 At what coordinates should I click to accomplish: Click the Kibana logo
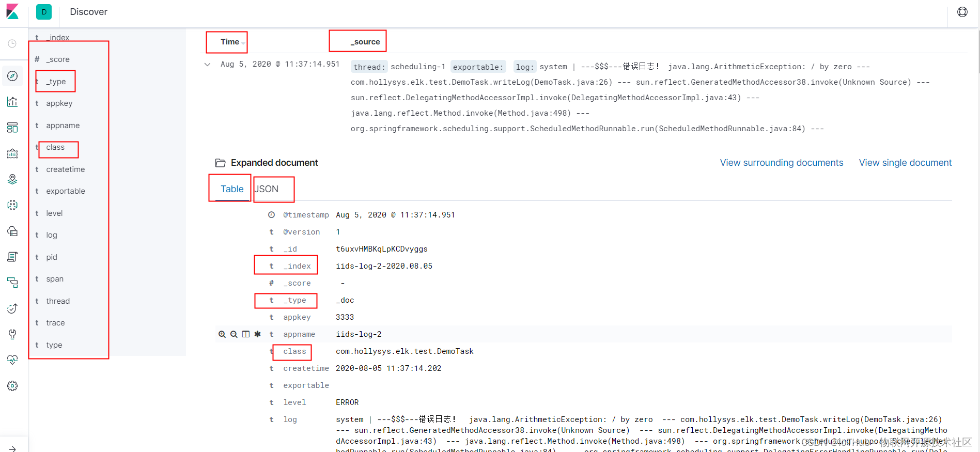pos(12,11)
